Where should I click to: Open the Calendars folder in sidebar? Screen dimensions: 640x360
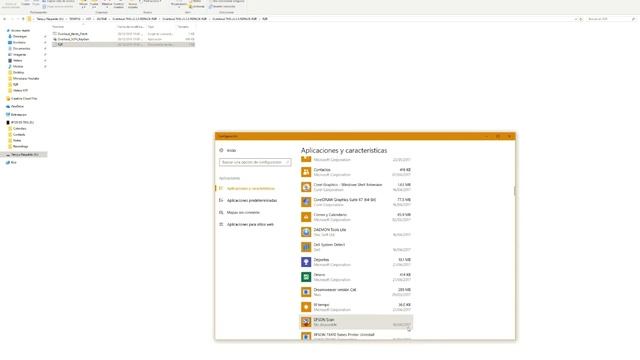pyautogui.click(x=19, y=128)
